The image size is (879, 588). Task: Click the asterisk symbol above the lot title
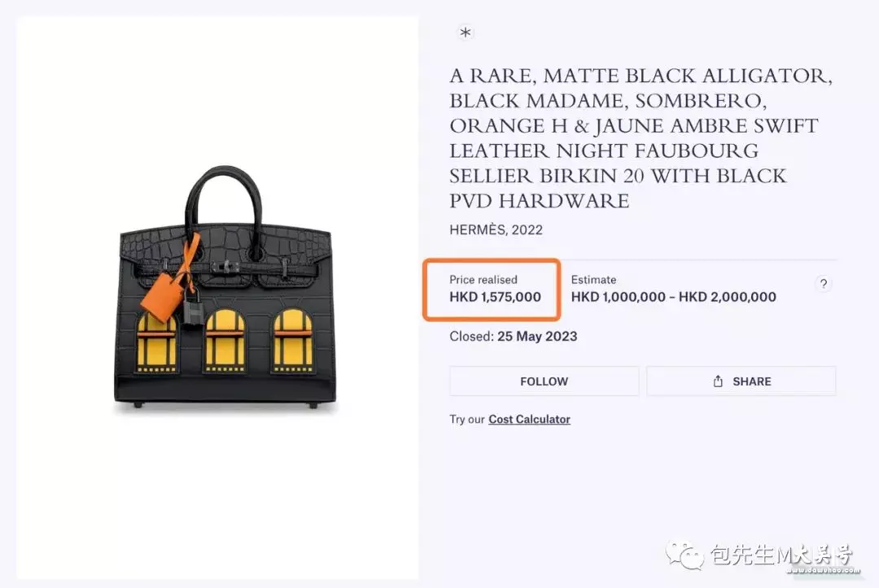tap(466, 33)
